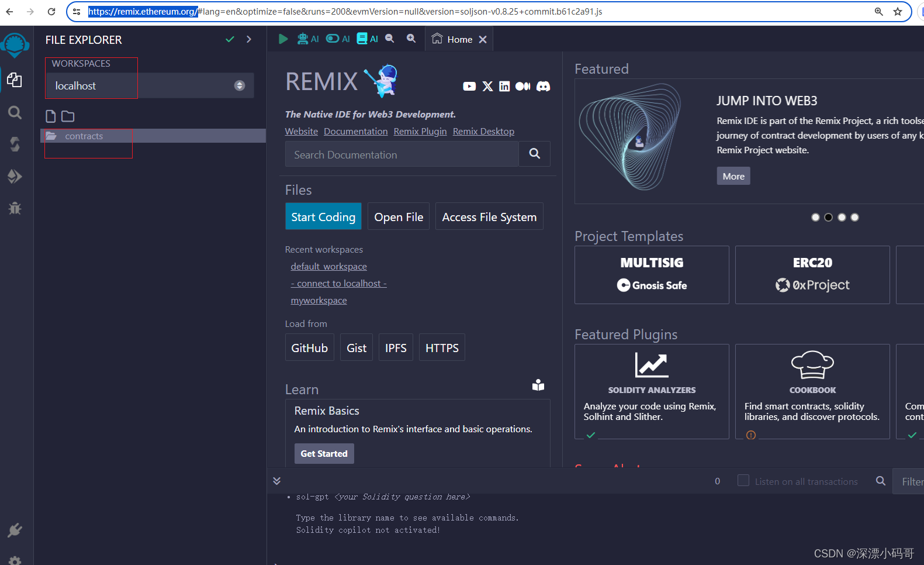Open the Plugin manager plug icon
Image resolution: width=924 pixels, height=565 pixels.
pos(15,530)
